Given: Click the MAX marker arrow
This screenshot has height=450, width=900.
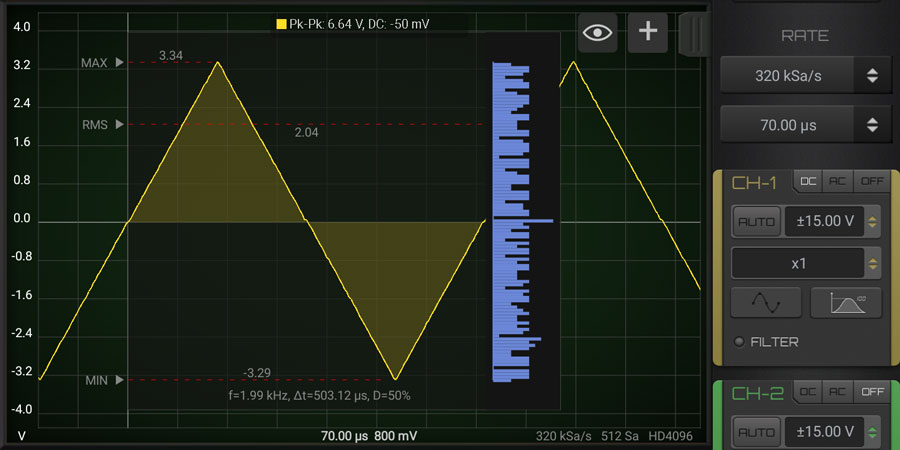Looking at the screenshot, I should pyautogui.click(x=121, y=63).
